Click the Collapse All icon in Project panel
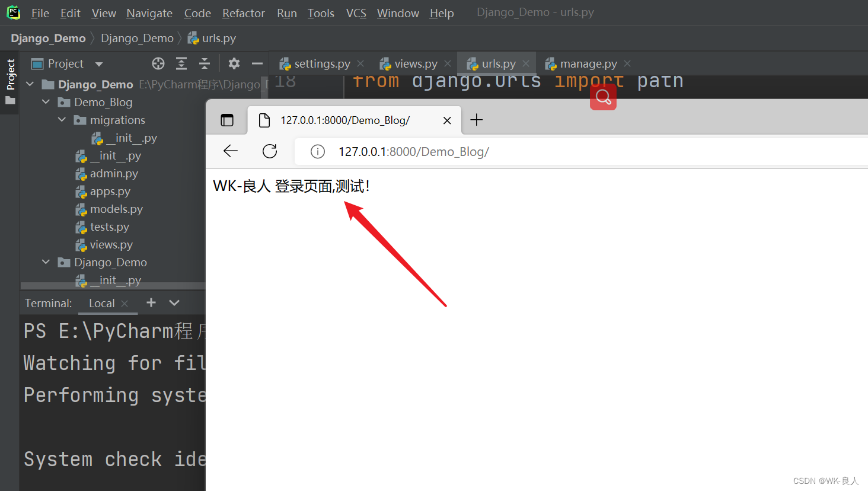This screenshot has height=491, width=868. point(205,63)
